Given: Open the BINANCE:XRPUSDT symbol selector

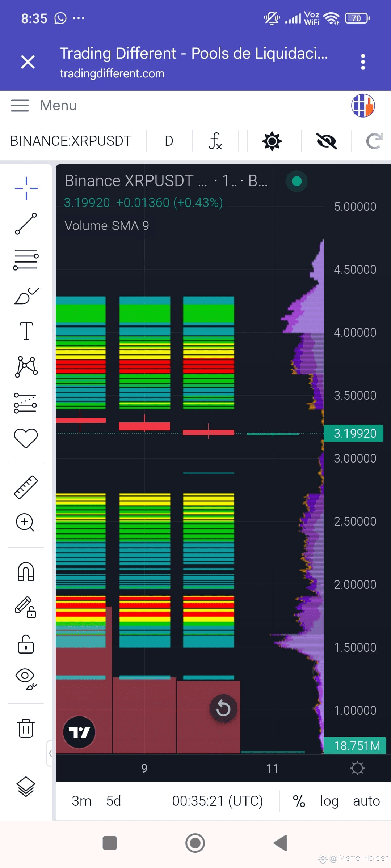Looking at the screenshot, I should pyautogui.click(x=71, y=141).
